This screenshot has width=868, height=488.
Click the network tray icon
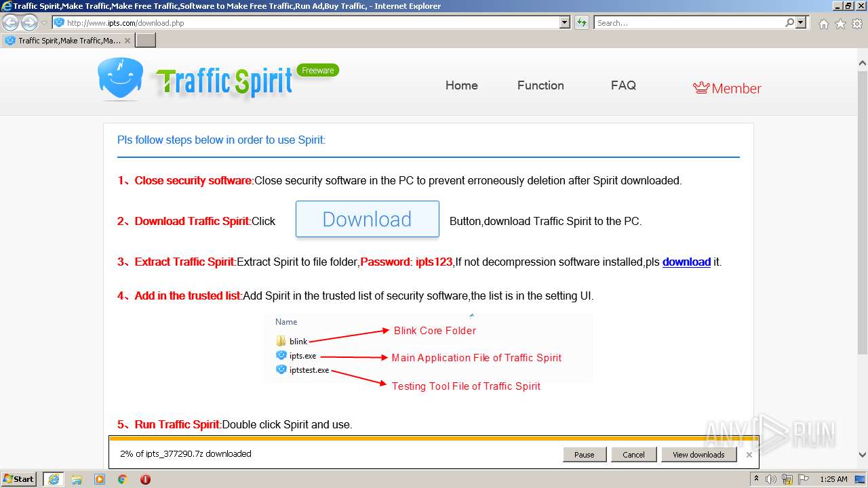(x=787, y=479)
